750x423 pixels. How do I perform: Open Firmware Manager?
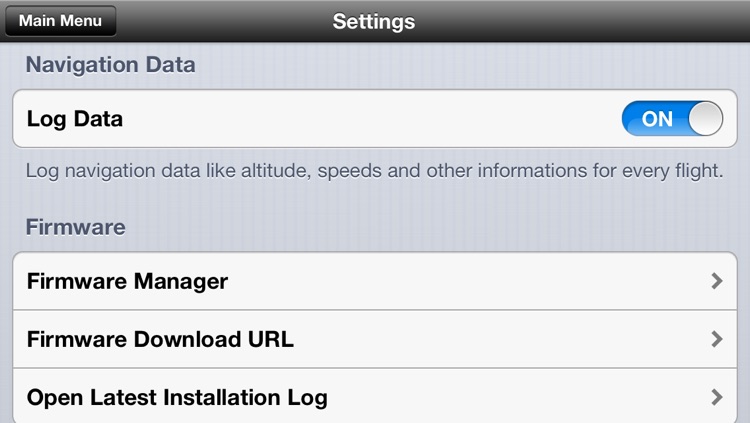375,281
